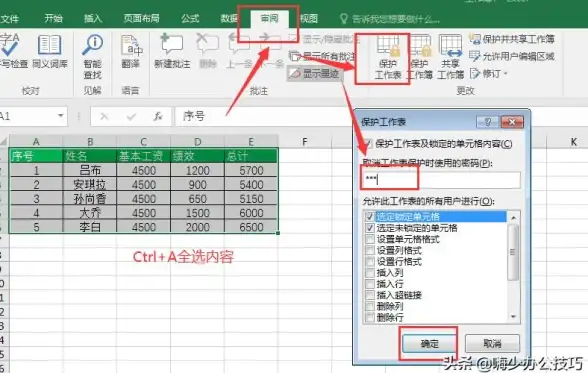Go to Previous comment (上一条)
Viewport: 588px width, 373px height.
pos(239,52)
